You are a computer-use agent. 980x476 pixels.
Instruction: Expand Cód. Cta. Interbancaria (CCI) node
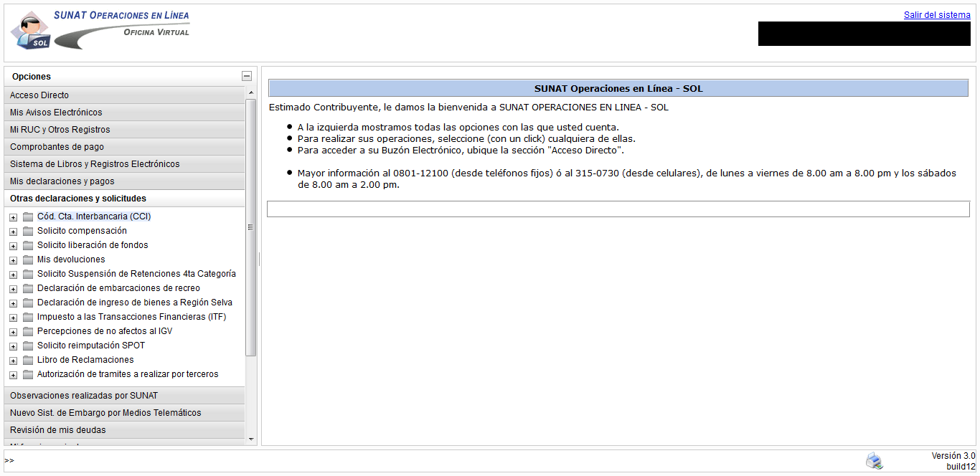[x=13, y=217]
